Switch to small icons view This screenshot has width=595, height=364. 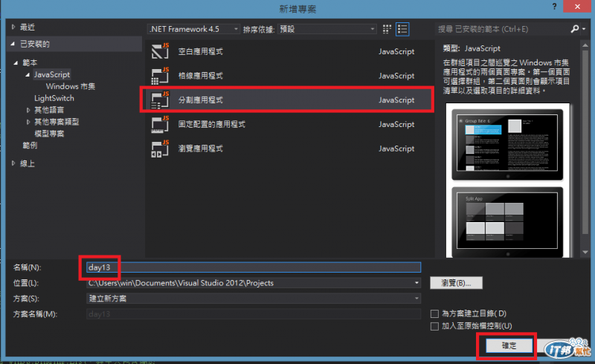(387, 29)
